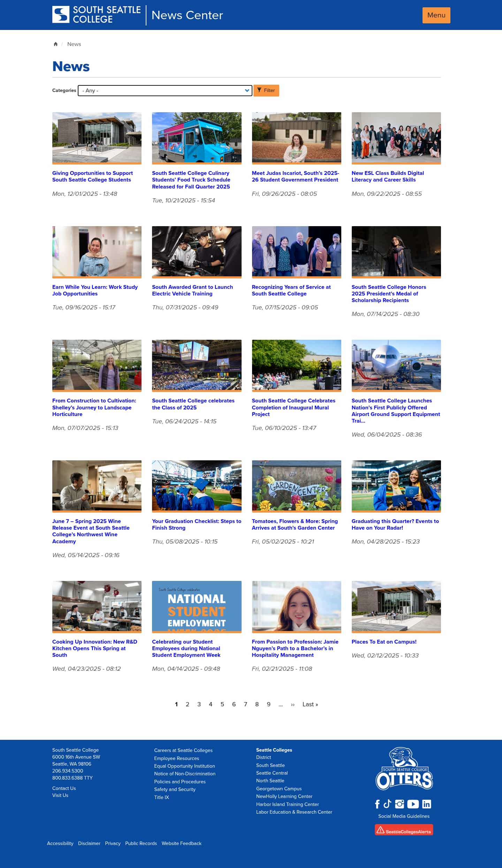Go to page 2 of news
Viewport: 502px width, 868px height.
click(x=188, y=704)
